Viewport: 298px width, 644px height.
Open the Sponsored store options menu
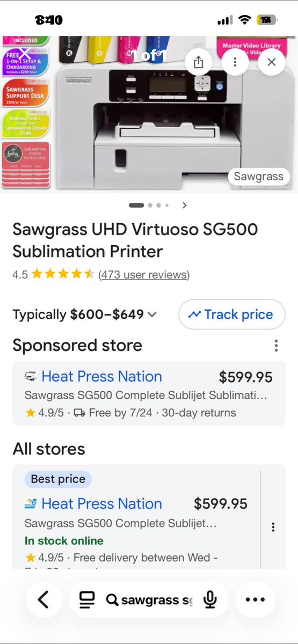point(276,346)
